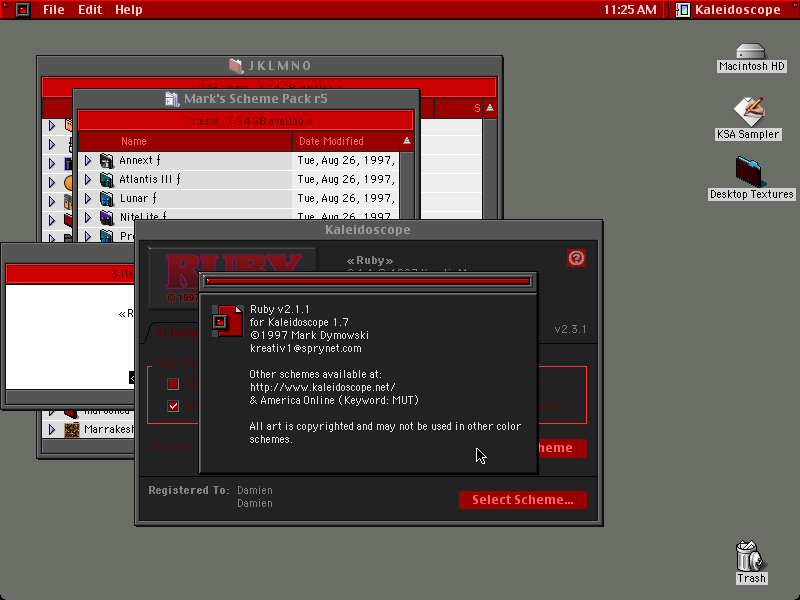Open the Help menu
The width and height of the screenshot is (800, 600).
pos(129,10)
